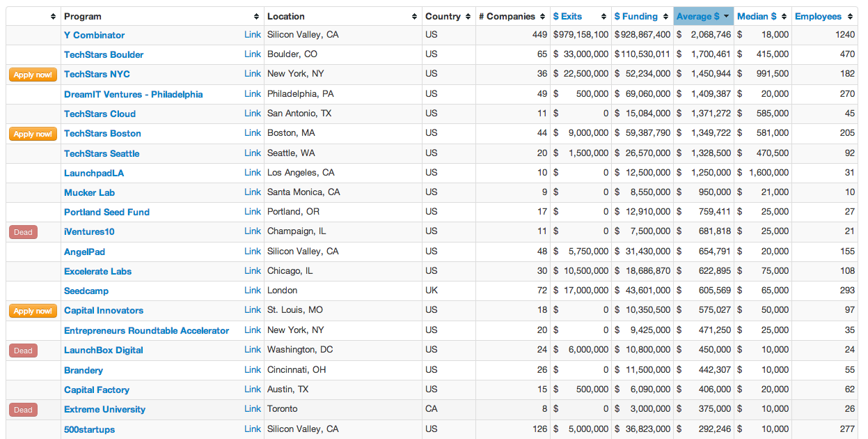The height and width of the screenshot is (439, 868).
Task: Open the 500startups program
Action: point(89,429)
